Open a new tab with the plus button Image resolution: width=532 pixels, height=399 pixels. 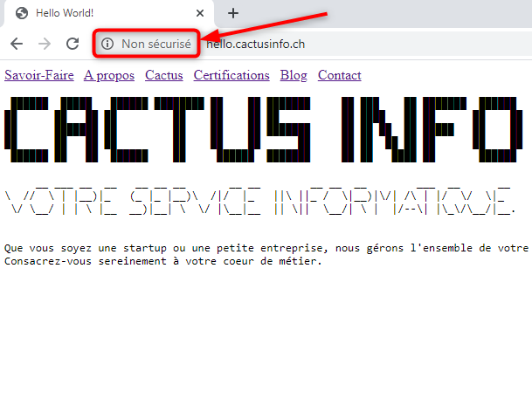pyautogui.click(x=233, y=13)
